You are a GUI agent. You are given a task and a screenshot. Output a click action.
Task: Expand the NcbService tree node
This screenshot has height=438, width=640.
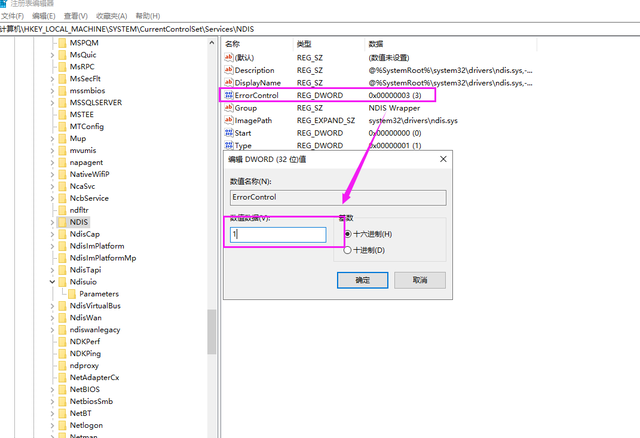[52, 198]
